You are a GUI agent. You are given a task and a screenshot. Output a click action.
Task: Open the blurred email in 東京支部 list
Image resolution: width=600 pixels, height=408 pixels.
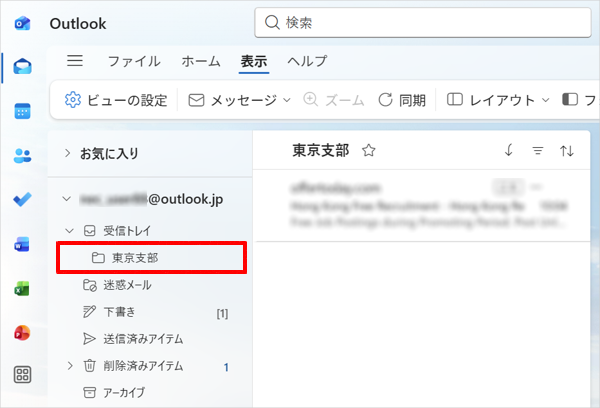click(422, 206)
